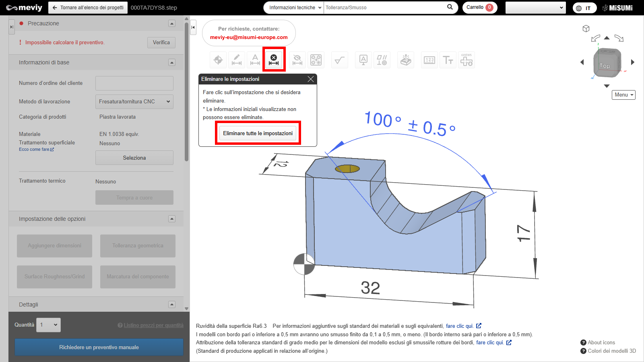Screen dimensions: 644x362
Task: Rotate view clockwise with curved right arrow
Action: [619, 38]
